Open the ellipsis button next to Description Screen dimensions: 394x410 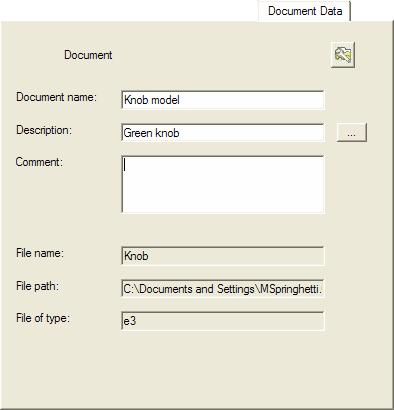352,133
